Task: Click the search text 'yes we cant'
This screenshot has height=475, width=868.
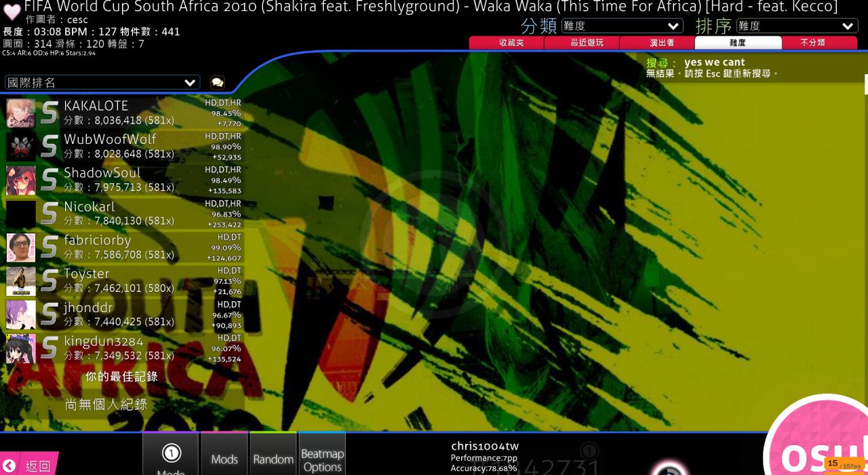Action: (715, 62)
